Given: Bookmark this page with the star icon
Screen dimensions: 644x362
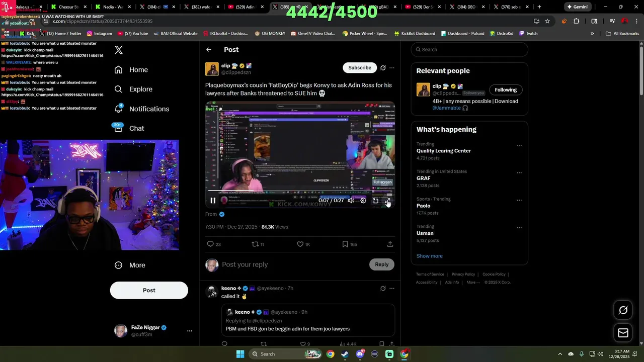Looking at the screenshot, I should 547,21.
